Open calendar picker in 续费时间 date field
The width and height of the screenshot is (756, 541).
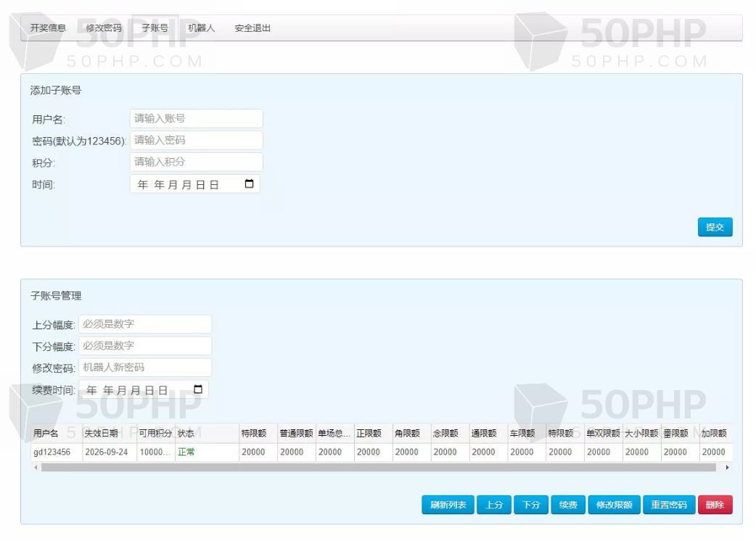coord(198,389)
